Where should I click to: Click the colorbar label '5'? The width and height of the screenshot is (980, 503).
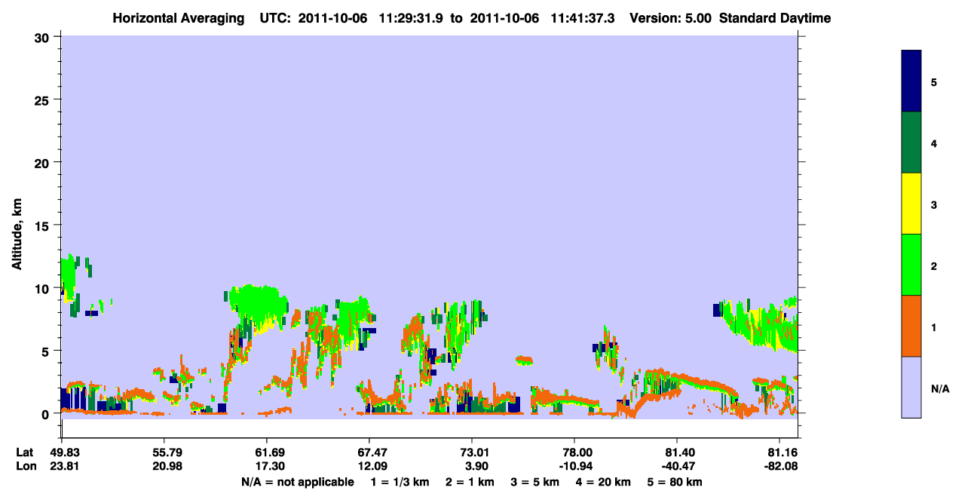[x=934, y=81]
